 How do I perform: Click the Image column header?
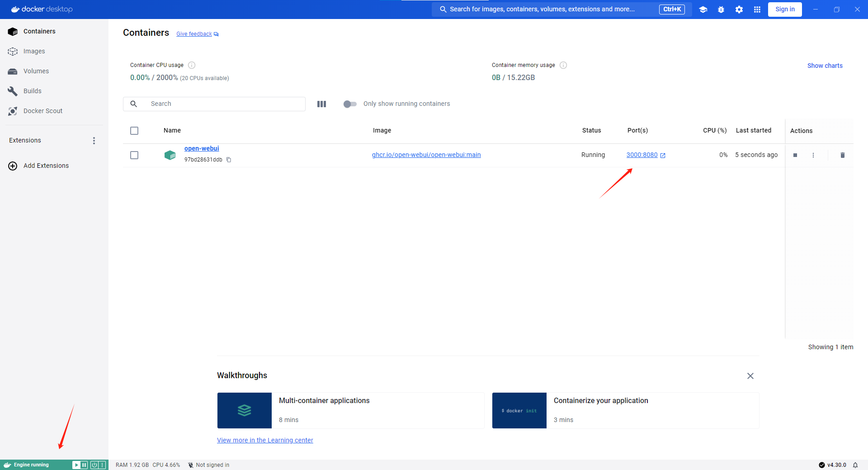(x=382, y=130)
